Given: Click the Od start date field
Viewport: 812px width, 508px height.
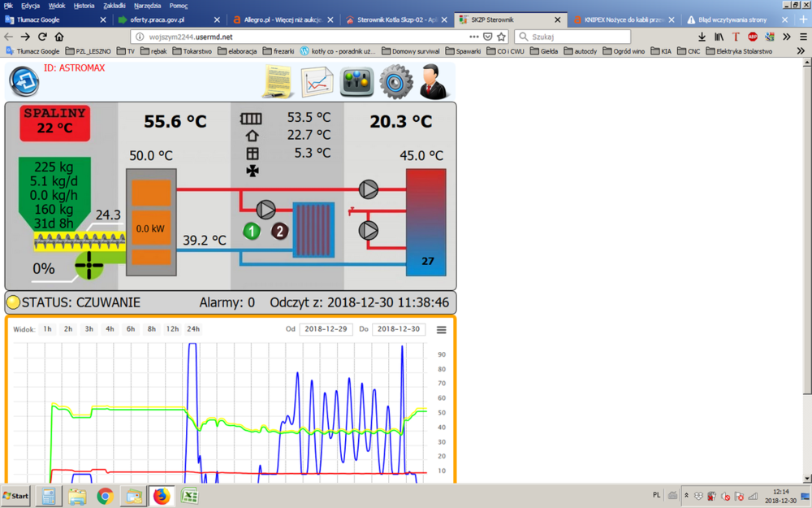Looking at the screenshot, I should tap(325, 329).
